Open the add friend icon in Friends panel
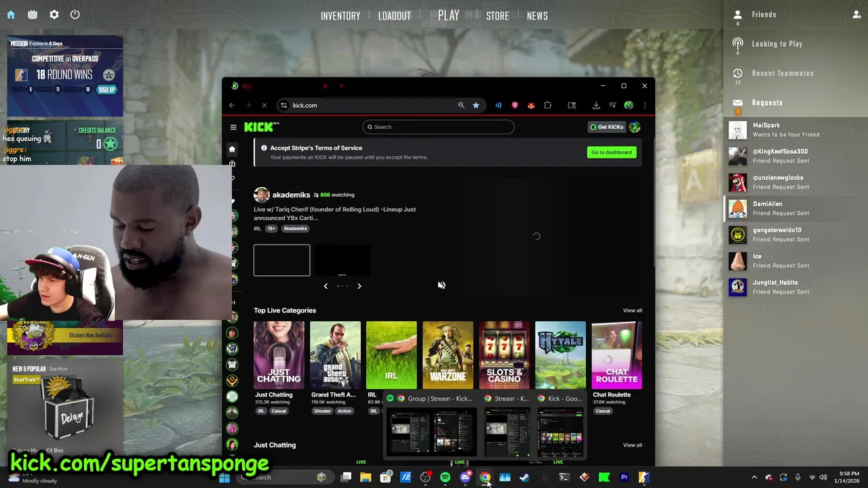Image resolution: width=868 pixels, height=488 pixels. [856, 14]
